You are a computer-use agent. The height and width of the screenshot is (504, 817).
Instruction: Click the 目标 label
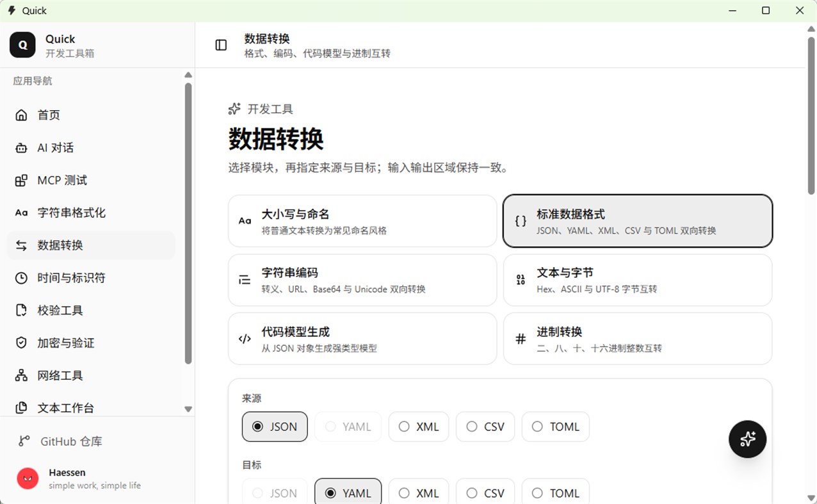click(x=252, y=465)
